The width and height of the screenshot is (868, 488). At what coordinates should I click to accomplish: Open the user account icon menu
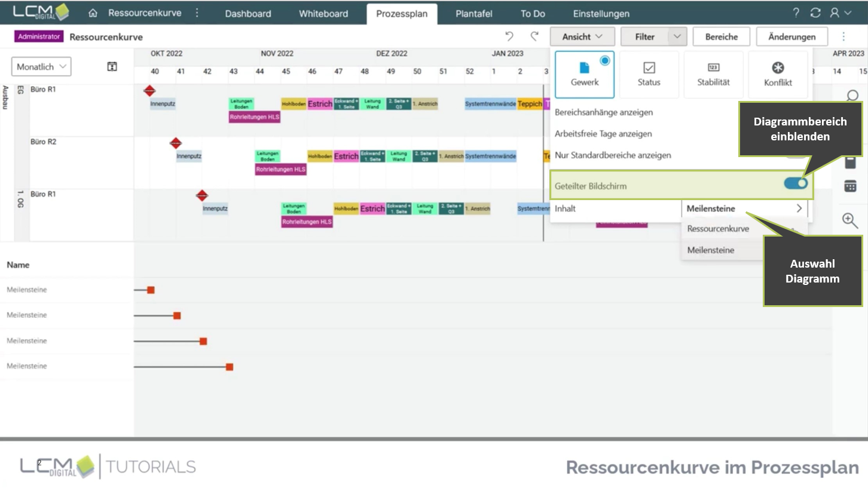(x=840, y=13)
